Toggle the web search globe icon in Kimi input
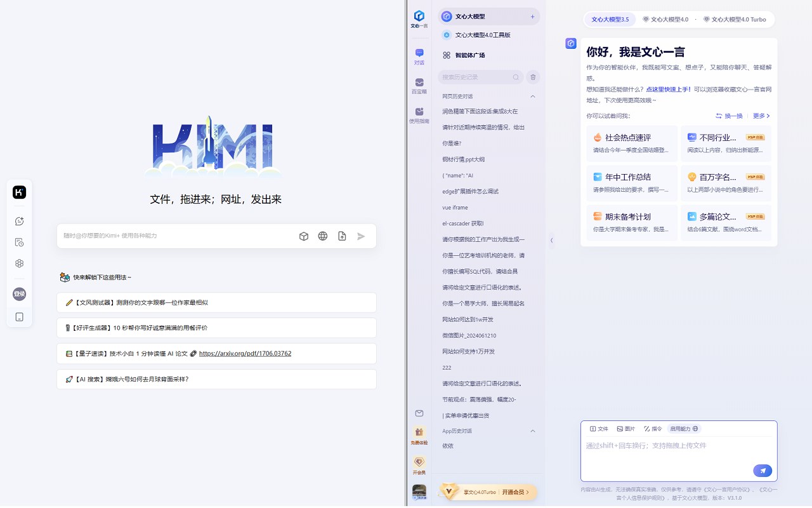 coord(323,236)
